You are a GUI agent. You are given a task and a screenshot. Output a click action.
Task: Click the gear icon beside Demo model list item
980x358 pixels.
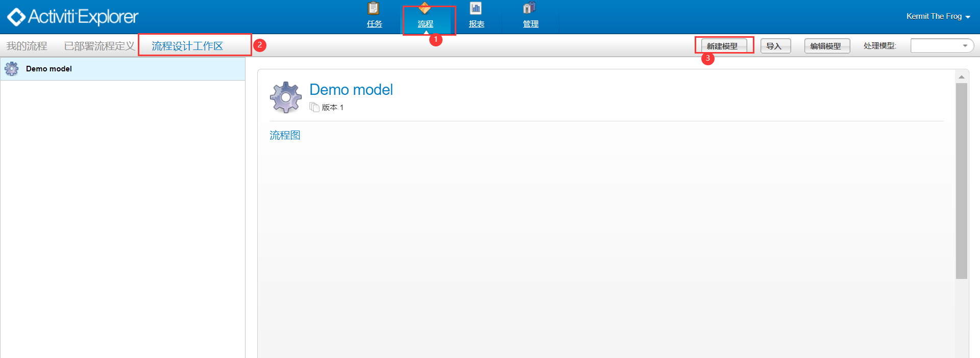point(11,68)
